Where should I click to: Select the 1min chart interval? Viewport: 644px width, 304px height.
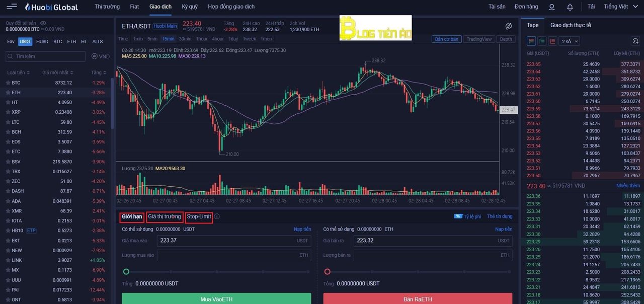tap(138, 39)
